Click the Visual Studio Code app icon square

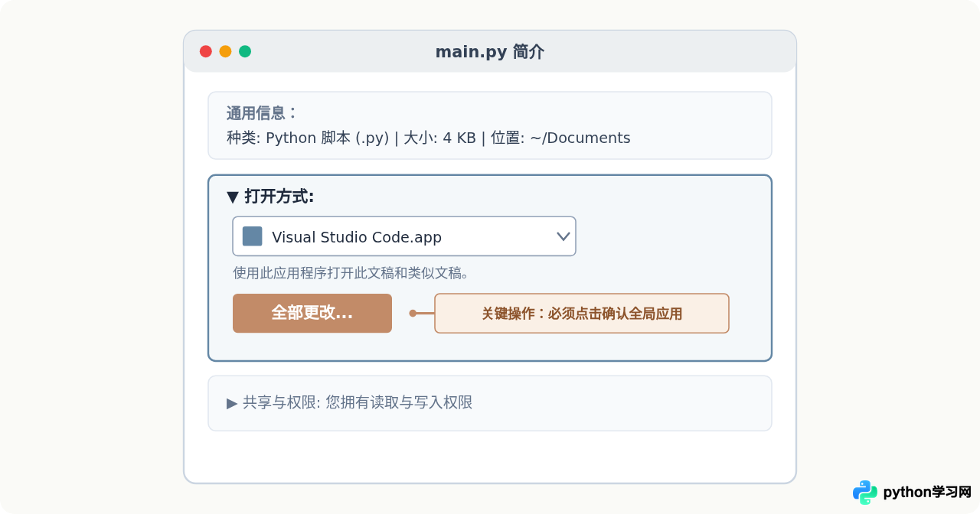253,236
